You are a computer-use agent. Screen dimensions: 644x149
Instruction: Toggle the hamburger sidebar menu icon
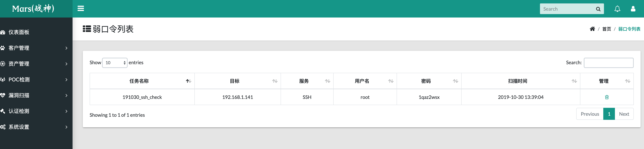tap(80, 9)
